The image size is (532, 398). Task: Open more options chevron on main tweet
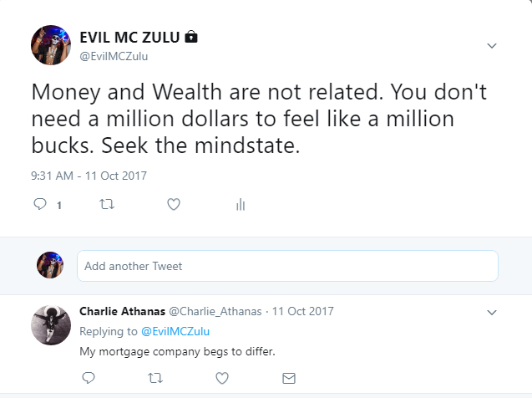[492, 45]
